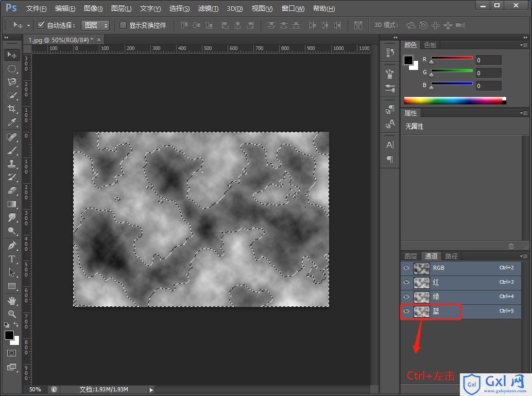Image resolution: width=532 pixels, height=396 pixels.
Task: Click the Red channel thumbnail
Action: click(x=421, y=282)
